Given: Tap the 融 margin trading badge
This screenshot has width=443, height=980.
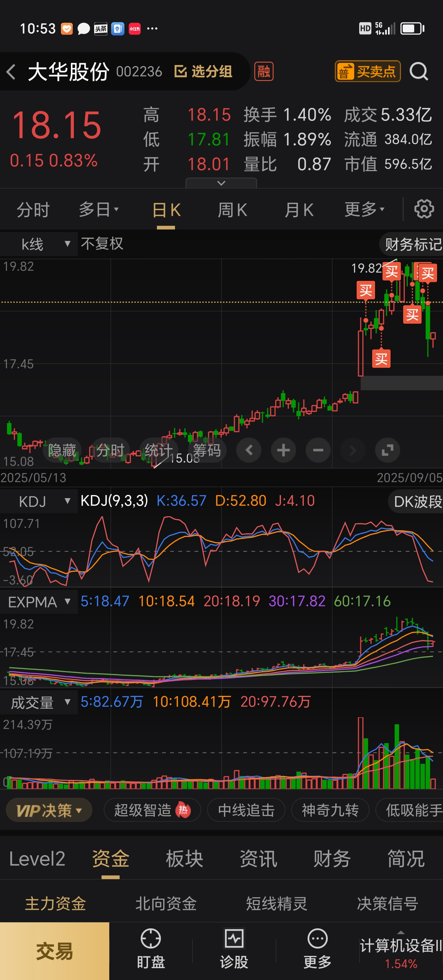Looking at the screenshot, I should point(264,71).
